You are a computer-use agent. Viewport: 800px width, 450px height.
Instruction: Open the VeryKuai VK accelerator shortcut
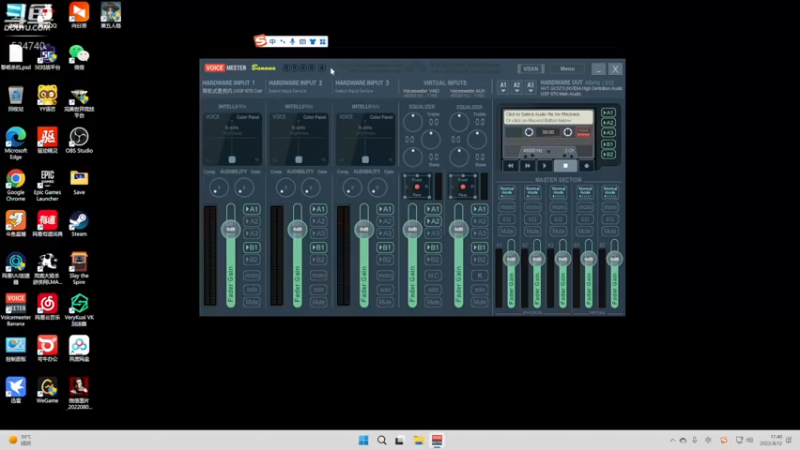click(79, 310)
